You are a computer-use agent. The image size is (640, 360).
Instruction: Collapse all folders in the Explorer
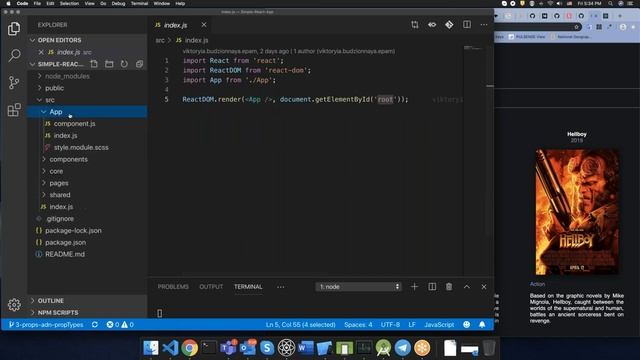pos(139,64)
